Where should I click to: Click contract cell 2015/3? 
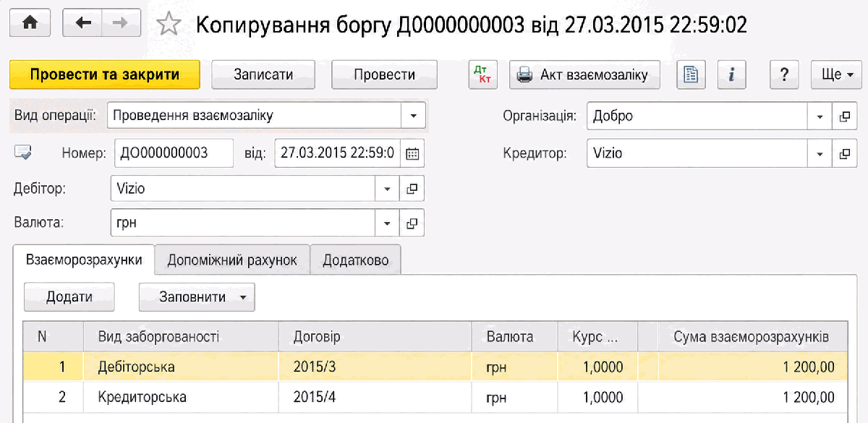[375, 367]
